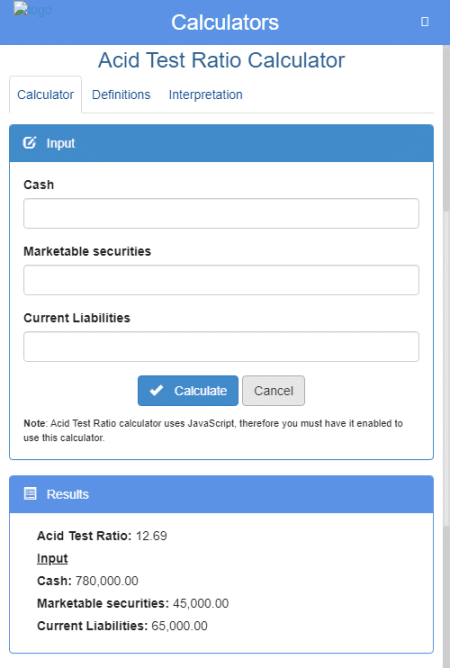The width and height of the screenshot is (450, 668).
Task: Click the Cash field label
Action: (39, 184)
